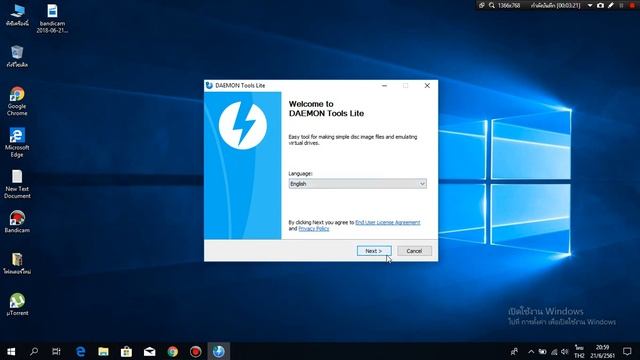
Task: Select the Bandicam desktop shortcut
Action: point(17,222)
